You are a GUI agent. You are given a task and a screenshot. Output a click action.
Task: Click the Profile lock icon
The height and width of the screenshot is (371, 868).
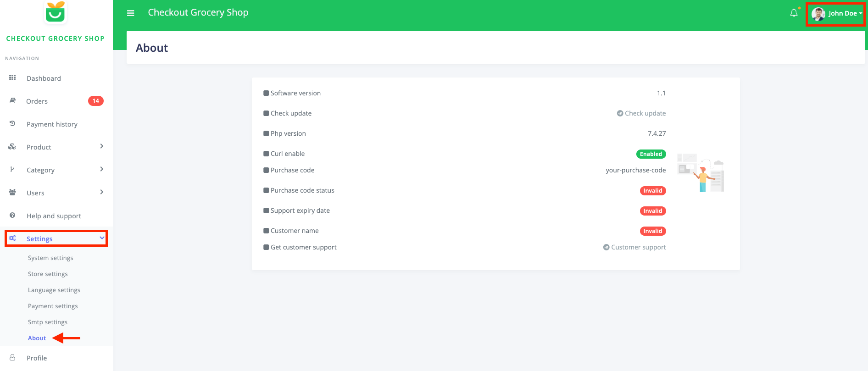(x=12, y=357)
